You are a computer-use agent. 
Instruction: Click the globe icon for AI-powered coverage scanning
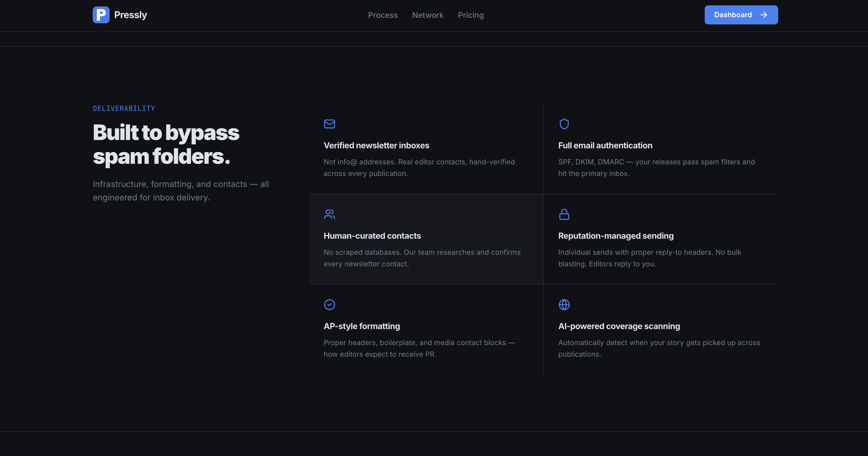point(564,304)
